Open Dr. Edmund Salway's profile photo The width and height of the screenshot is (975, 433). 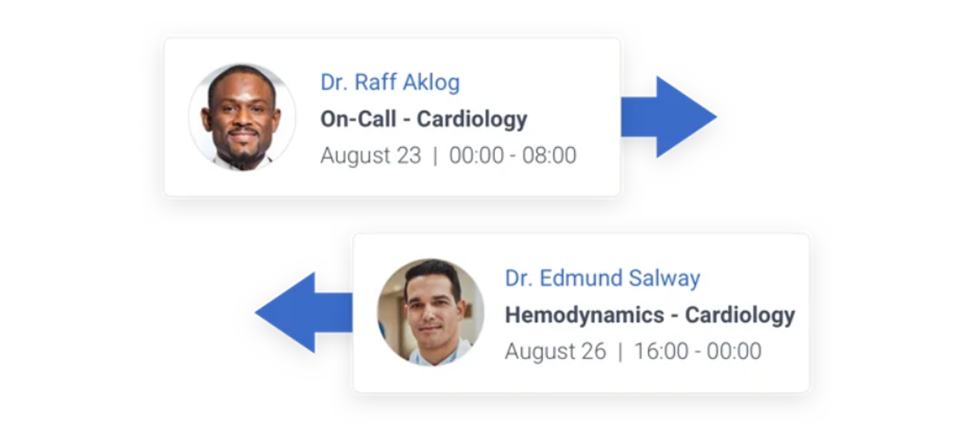430,312
